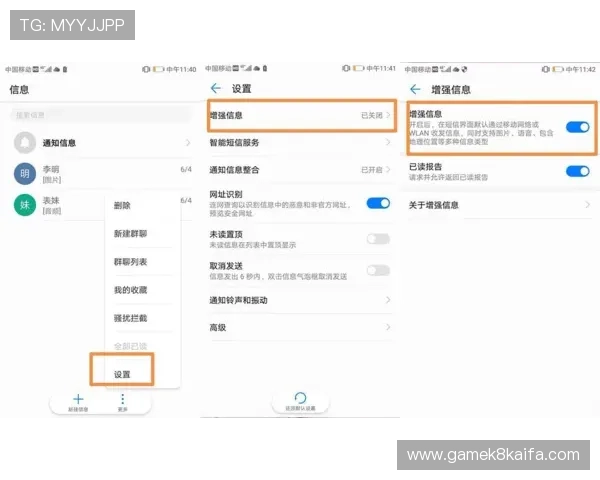Viewport: 600px width, 480px height.
Task: Tap the blue 明 contact avatar
Action: pos(25,173)
